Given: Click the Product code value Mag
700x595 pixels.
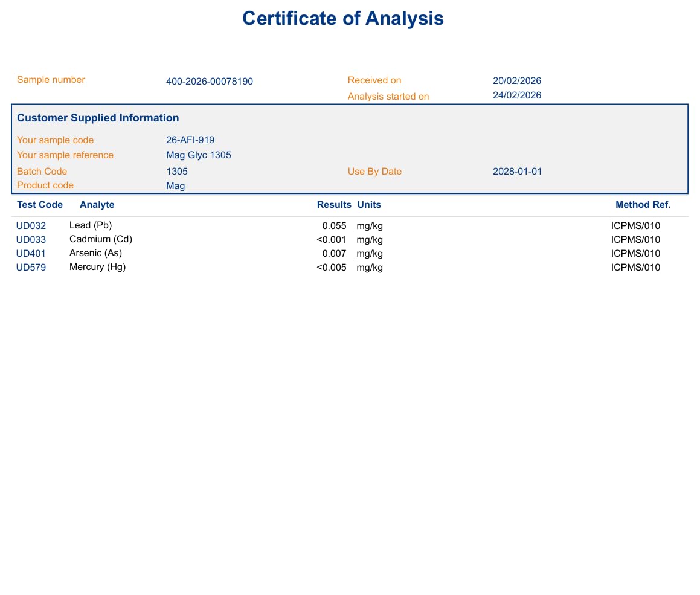Looking at the screenshot, I should coord(175,186).
